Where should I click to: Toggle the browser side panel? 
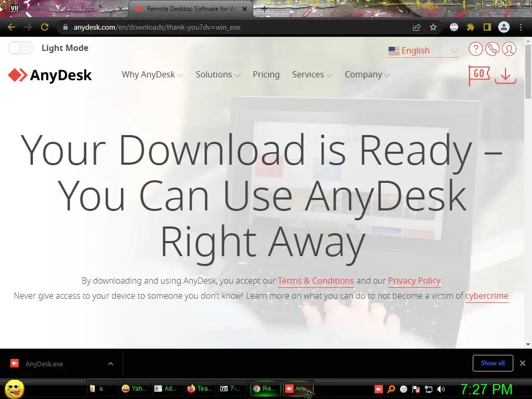487,27
